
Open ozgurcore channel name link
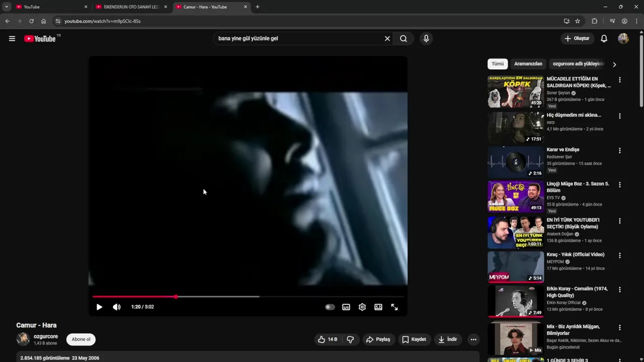(x=46, y=336)
